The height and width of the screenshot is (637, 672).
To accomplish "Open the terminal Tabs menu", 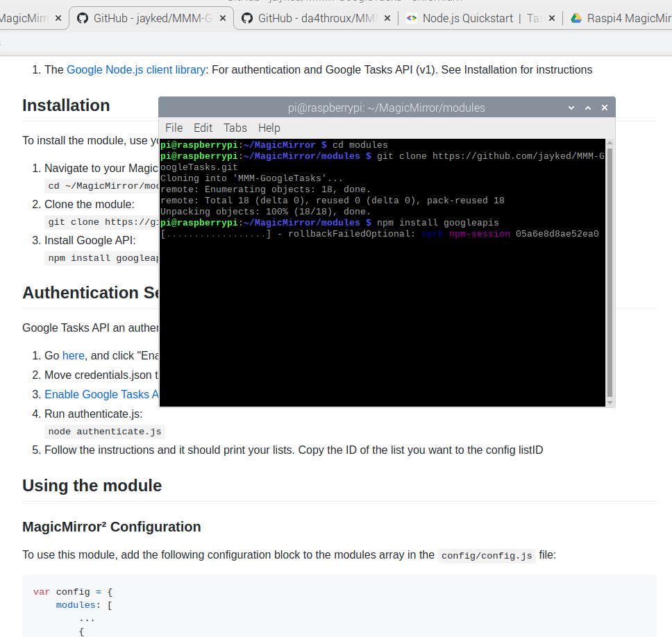I will (235, 128).
